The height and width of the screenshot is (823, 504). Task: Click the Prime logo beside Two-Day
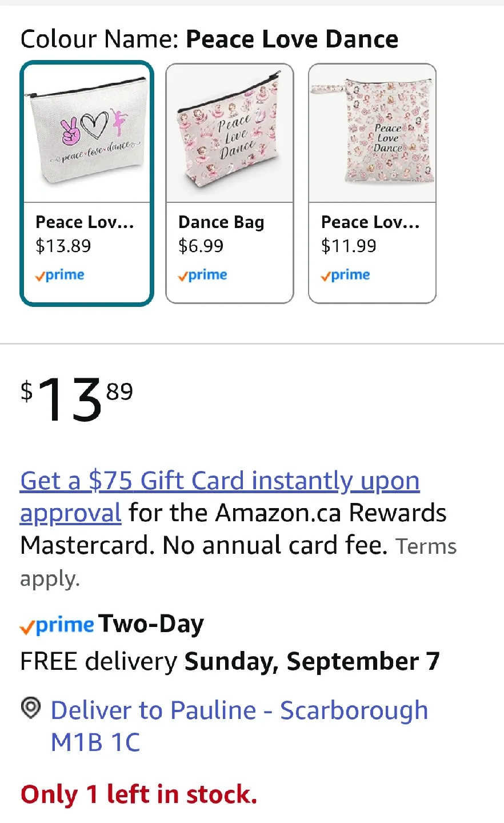tap(57, 625)
